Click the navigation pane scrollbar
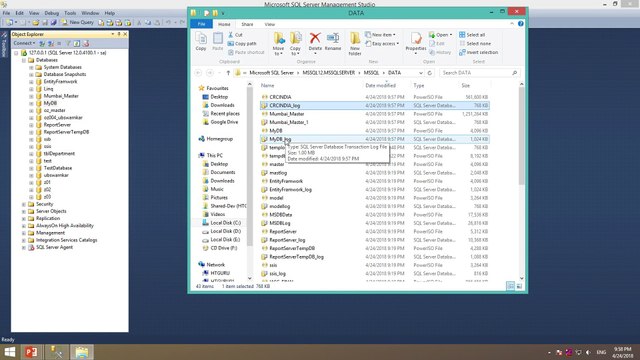This screenshot has height=360, width=640. 250,167
